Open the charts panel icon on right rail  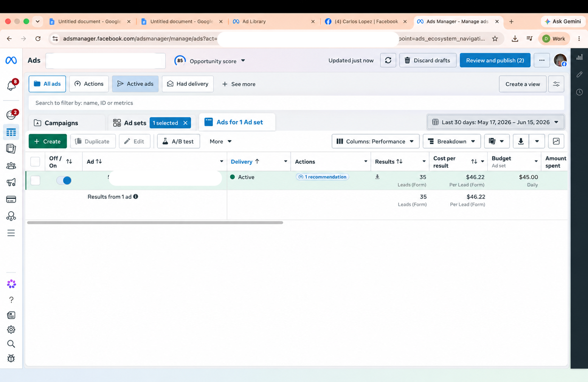tap(579, 57)
